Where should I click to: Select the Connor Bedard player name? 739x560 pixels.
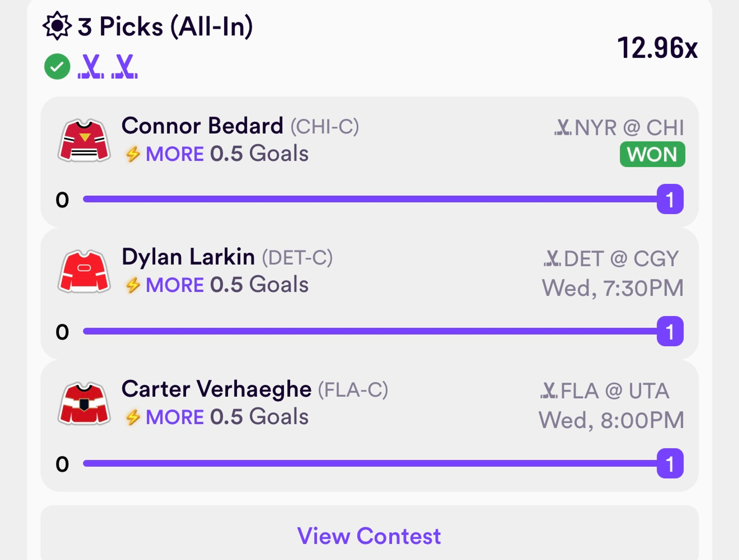pos(202,126)
